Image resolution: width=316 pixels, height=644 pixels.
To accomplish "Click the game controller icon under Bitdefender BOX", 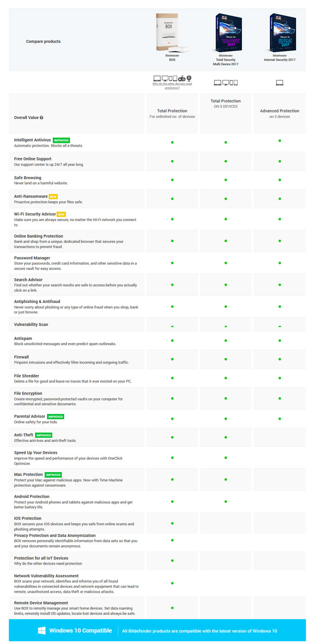I will point(181,78).
